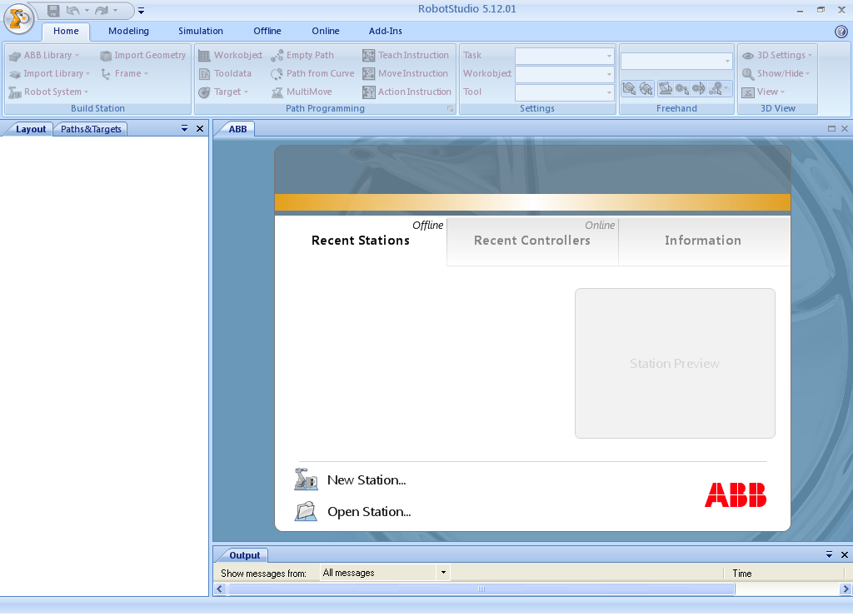Open the Import Library menu
Viewport: 853px width, 616px height.
point(49,73)
